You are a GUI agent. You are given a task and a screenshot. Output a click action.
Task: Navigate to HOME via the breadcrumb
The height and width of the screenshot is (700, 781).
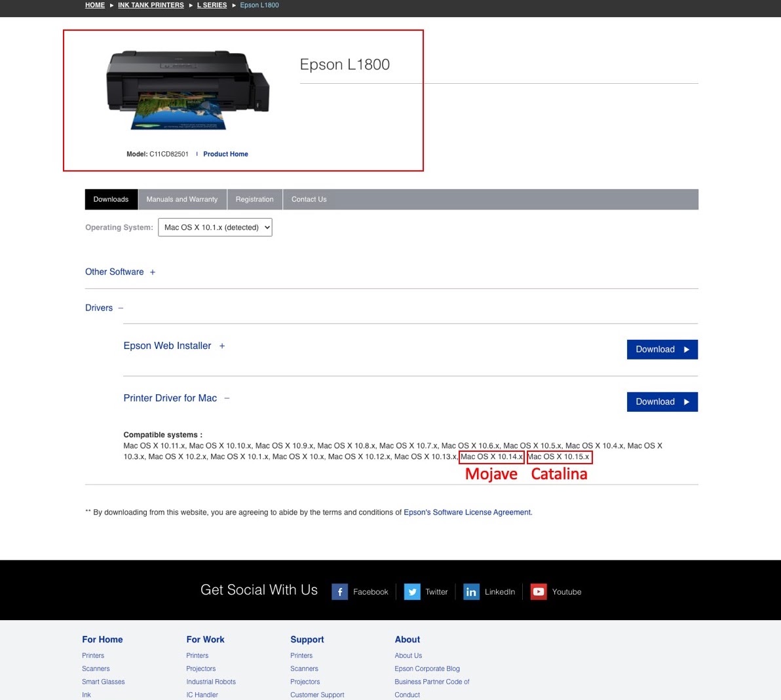94,5
